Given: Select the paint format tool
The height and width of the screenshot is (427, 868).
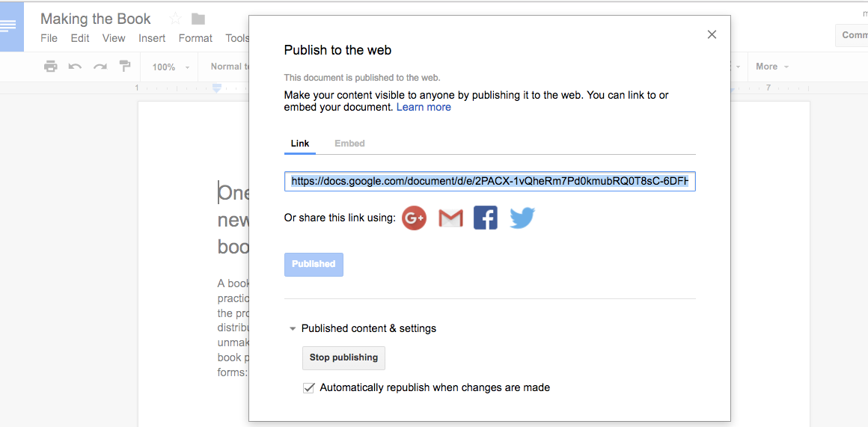Looking at the screenshot, I should (x=125, y=67).
